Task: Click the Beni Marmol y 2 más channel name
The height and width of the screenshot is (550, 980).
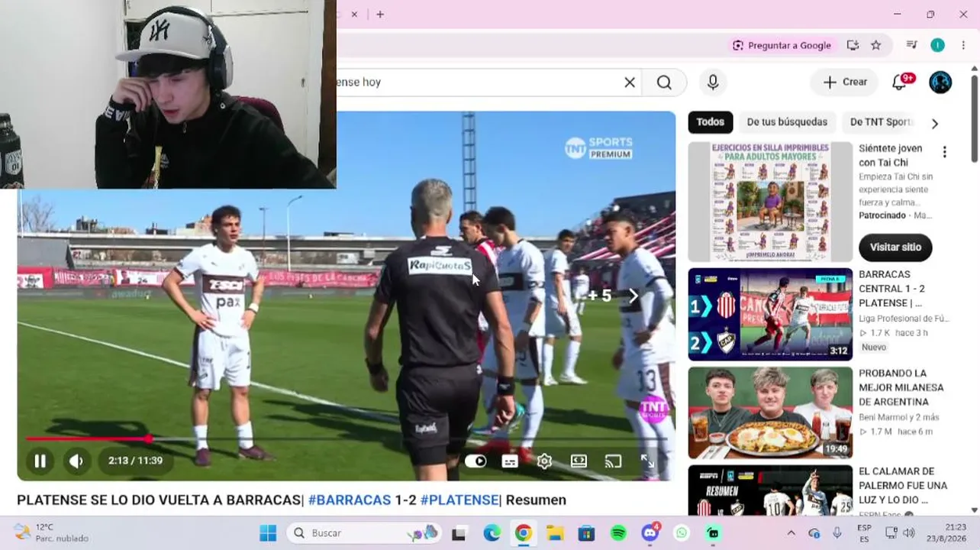Action: tap(899, 417)
